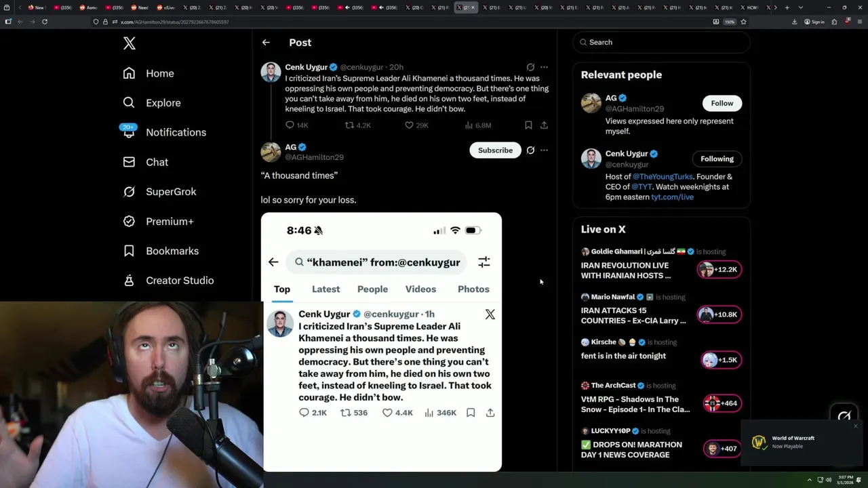Open more options on AG post
This screenshot has width=868, height=488.
(x=544, y=150)
